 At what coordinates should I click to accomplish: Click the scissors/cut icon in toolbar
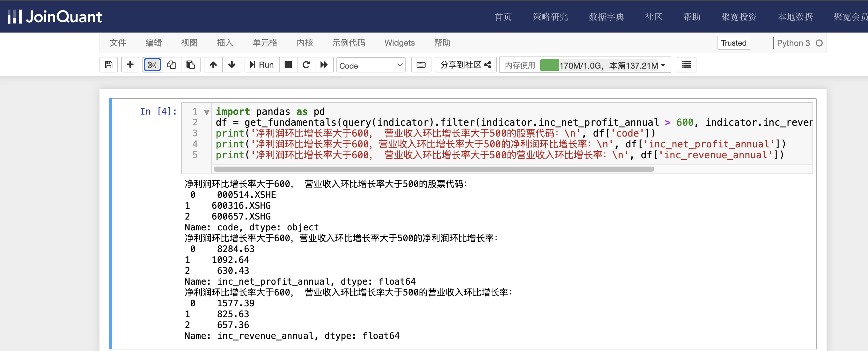[153, 65]
